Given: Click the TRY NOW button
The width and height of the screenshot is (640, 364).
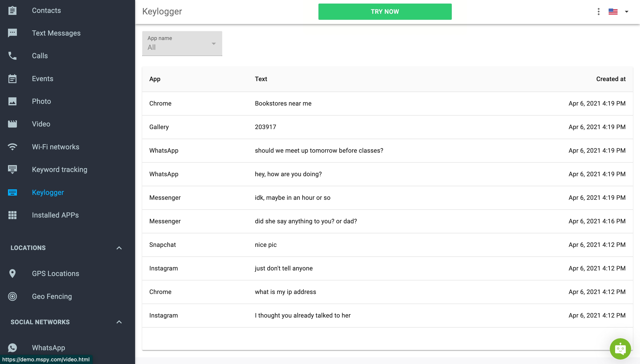Looking at the screenshot, I should [x=385, y=12].
